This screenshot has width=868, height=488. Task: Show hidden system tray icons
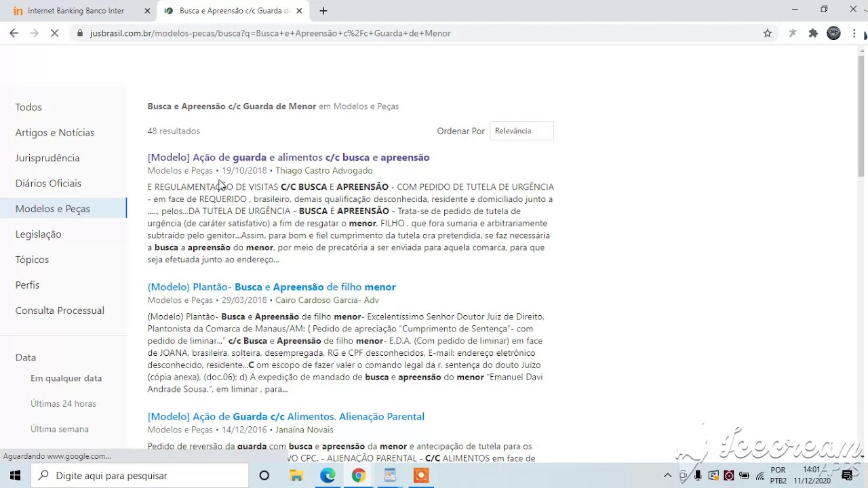[667, 475]
